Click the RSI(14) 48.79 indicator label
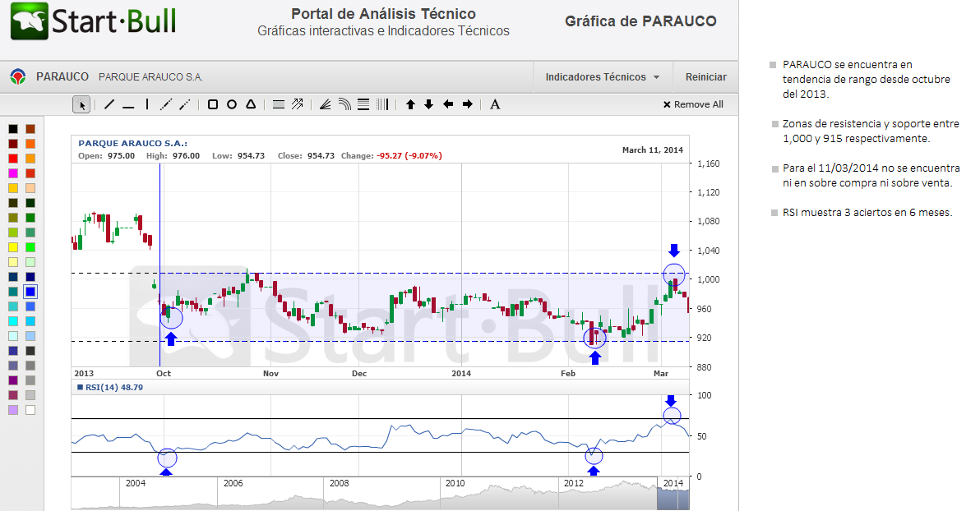 click(110, 387)
